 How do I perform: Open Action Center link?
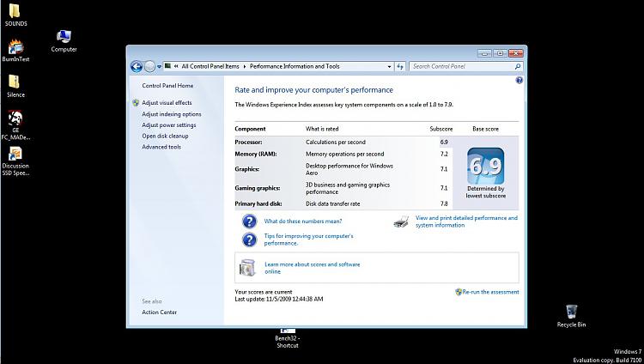(x=160, y=312)
